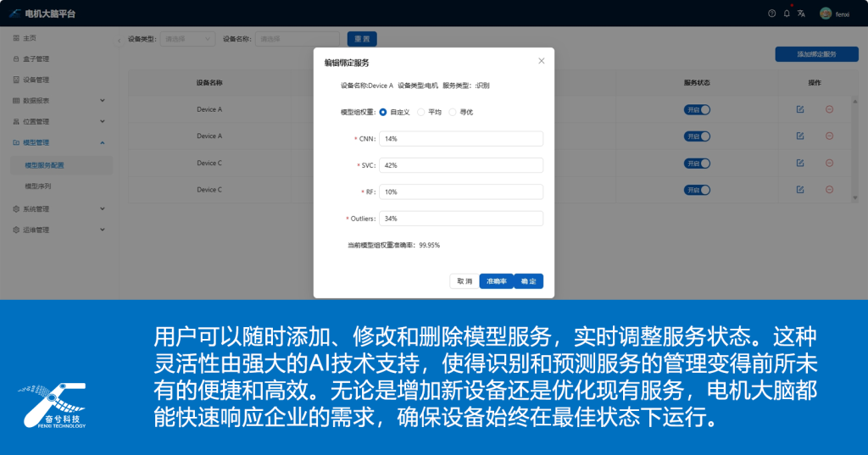Click the 准确率 button in the dialog
The height and width of the screenshot is (455, 868).
497,281
